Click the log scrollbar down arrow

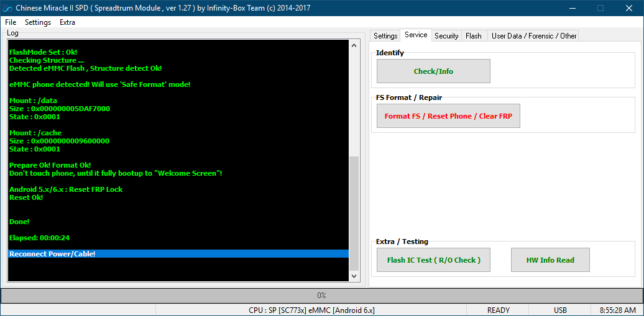pos(354,277)
